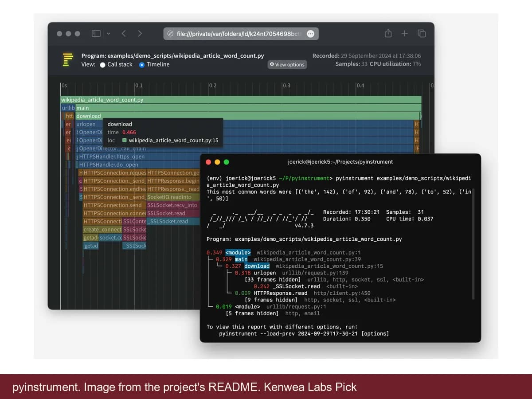The image size is (532, 399).
Task: Click the wikipedia_article_word_count.py root frame bar
Action: click(241, 100)
